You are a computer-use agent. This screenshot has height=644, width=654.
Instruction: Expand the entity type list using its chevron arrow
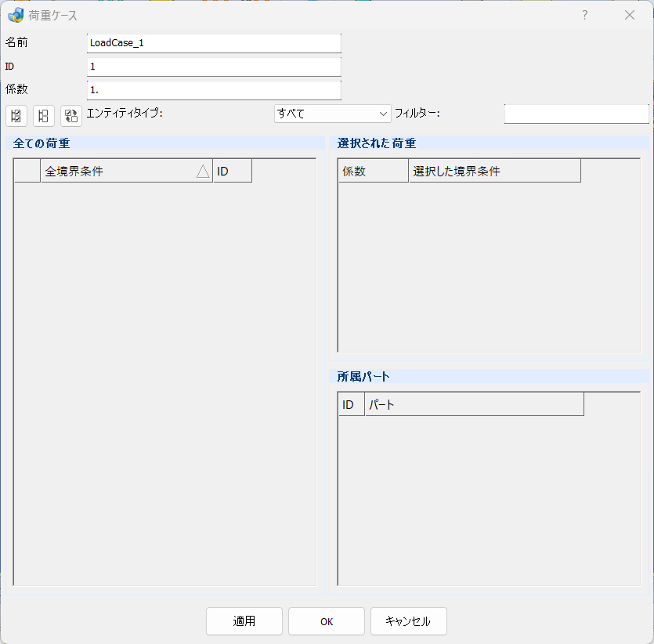coord(383,114)
